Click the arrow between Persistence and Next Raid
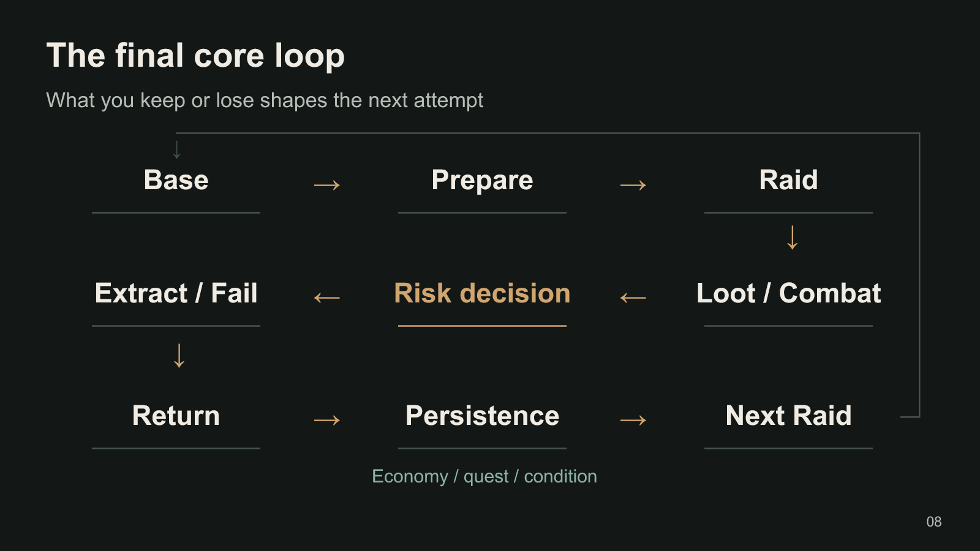 click(x=633, y=420)
